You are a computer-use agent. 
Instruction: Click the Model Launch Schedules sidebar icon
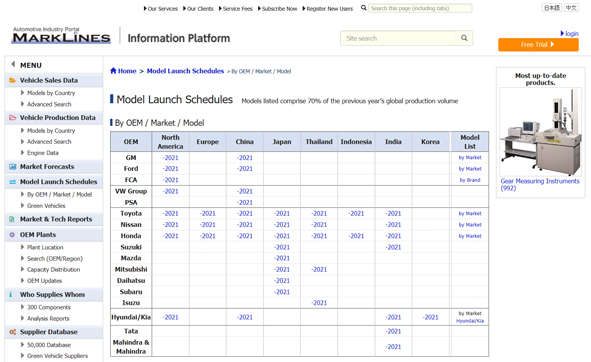click(12, 182)
